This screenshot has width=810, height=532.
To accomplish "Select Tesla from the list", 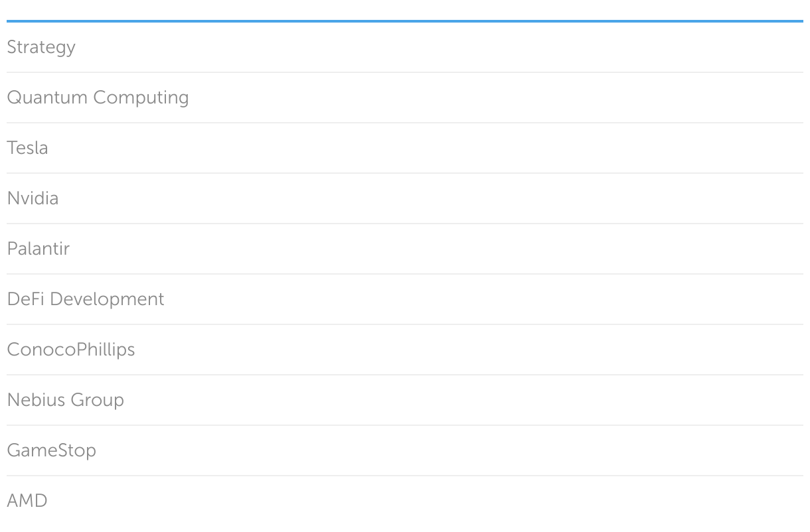I will tap(27, 148).
